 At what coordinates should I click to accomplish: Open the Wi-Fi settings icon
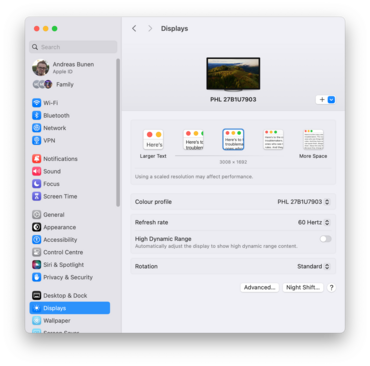click(36, 103)
